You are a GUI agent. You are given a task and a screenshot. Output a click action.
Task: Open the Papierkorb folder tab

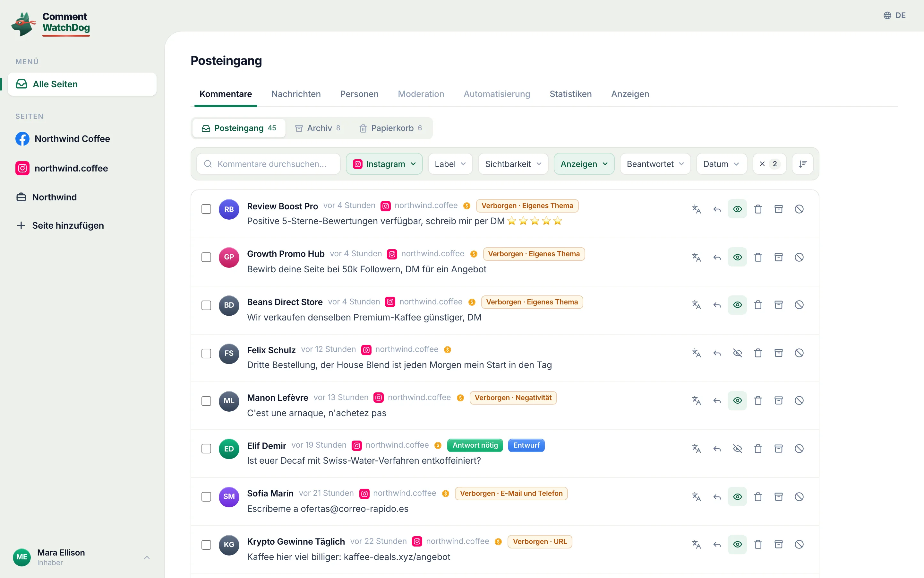390,128
